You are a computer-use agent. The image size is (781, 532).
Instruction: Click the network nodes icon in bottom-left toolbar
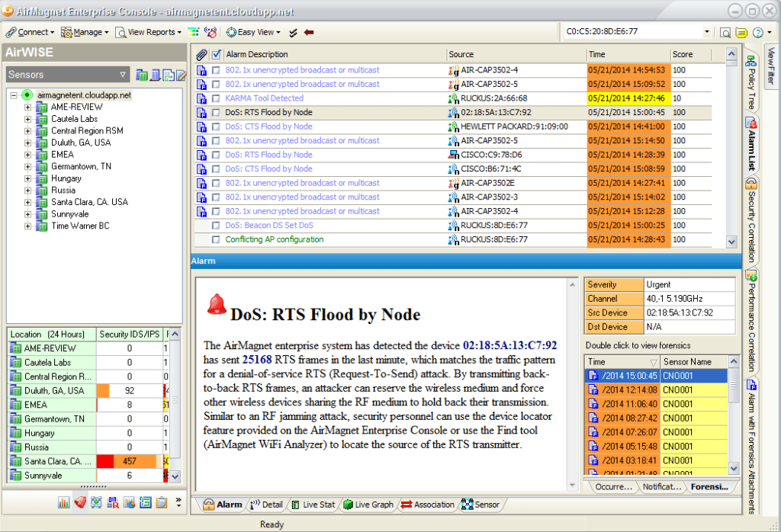[97, 502]
